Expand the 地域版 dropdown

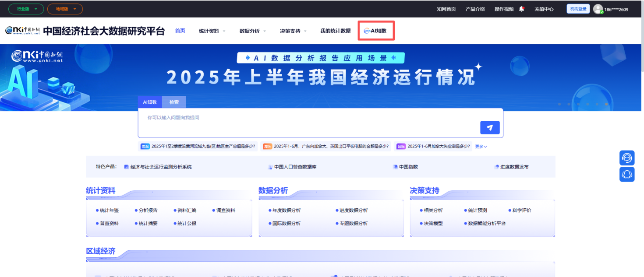(65, 9)
